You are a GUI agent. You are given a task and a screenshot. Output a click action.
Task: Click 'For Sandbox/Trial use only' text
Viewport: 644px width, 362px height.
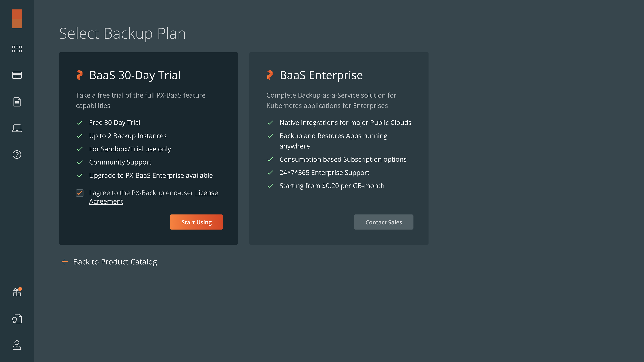click(130, 149)
